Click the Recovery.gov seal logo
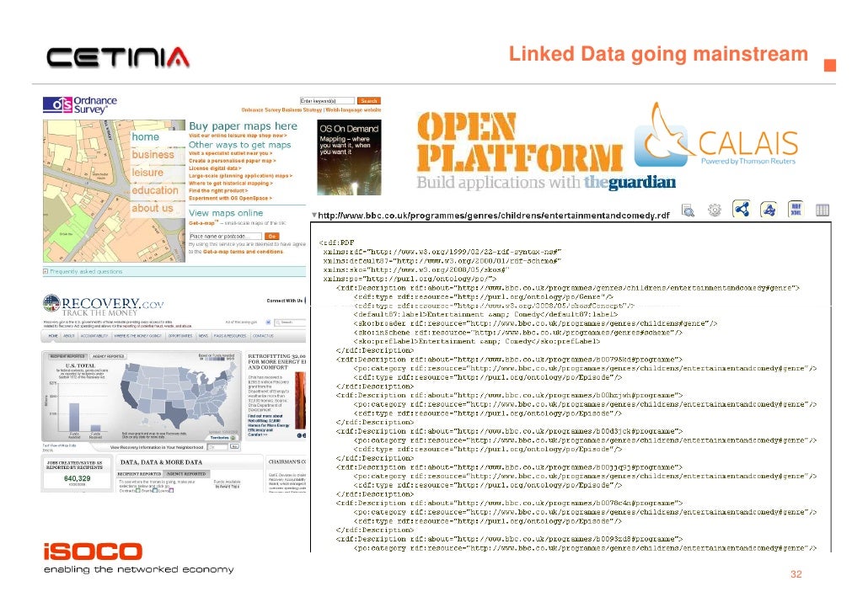 point(51,303)
